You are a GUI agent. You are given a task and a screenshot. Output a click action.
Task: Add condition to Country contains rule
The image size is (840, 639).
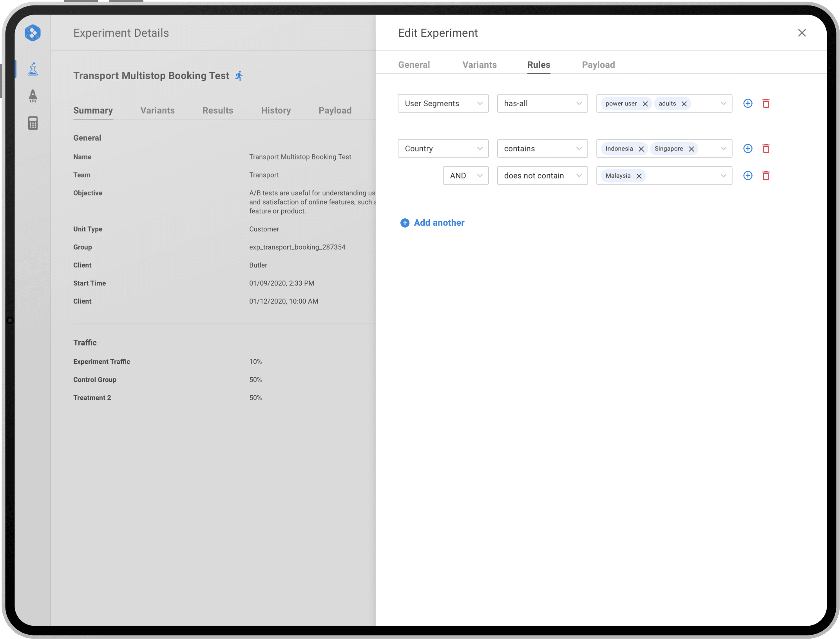click(x=748, y=148)
